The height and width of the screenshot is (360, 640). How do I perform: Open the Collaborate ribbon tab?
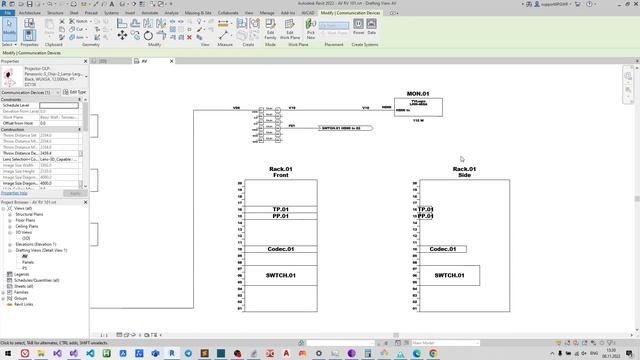[x=228, y=13]
